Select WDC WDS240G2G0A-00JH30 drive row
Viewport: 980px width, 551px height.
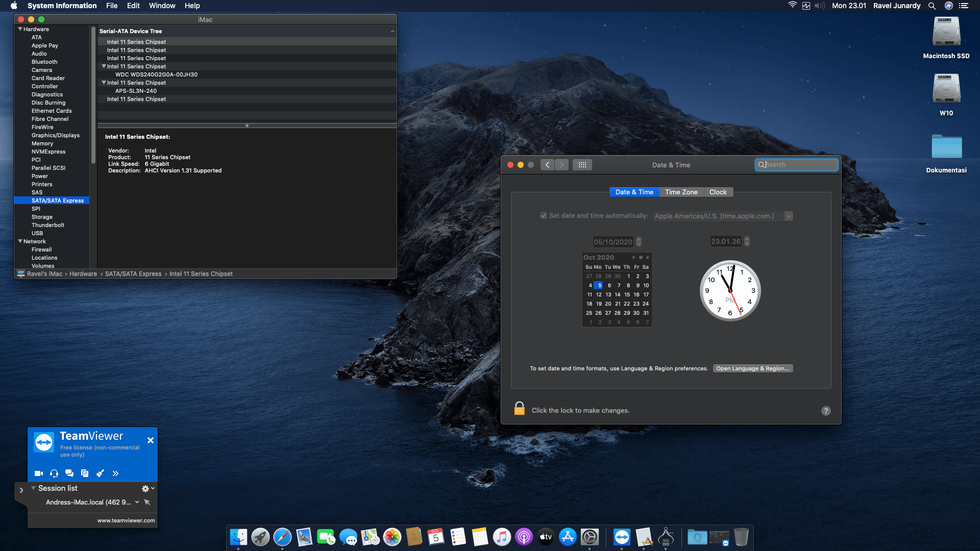click(x=247, y=74)
